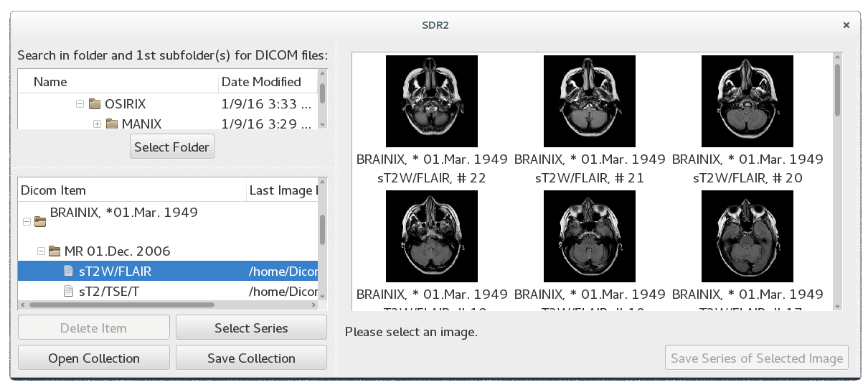
Task: Click the BRAINIX patient folder icon
Action: click(40, 221)
